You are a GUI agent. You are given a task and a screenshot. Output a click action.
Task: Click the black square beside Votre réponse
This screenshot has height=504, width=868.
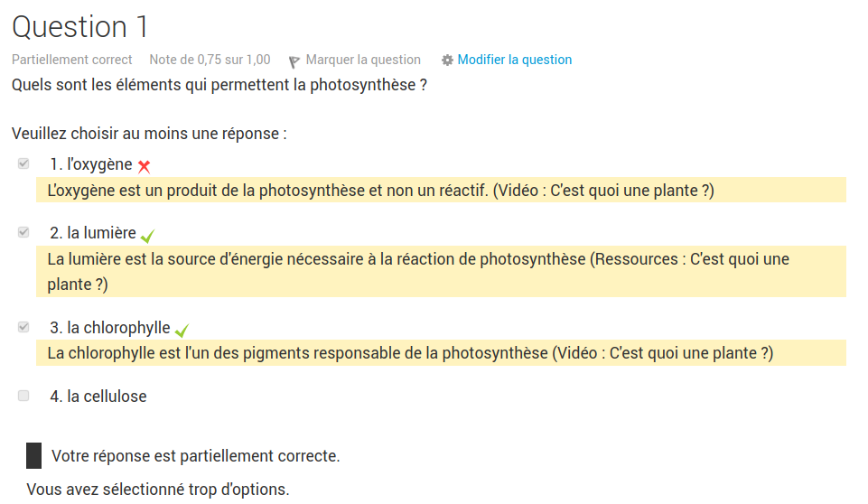click(34, 455)
